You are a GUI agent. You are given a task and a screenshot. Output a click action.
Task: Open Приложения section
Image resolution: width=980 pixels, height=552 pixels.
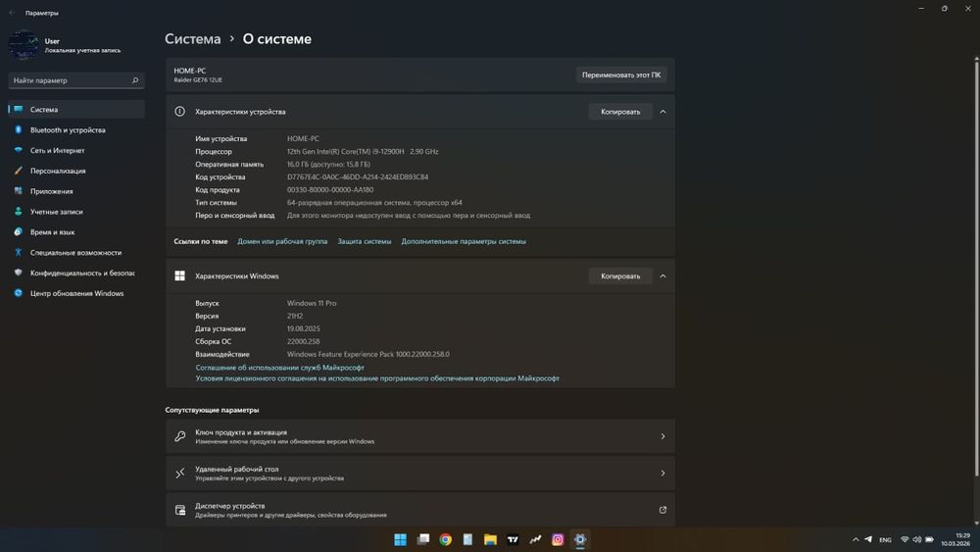76,191
